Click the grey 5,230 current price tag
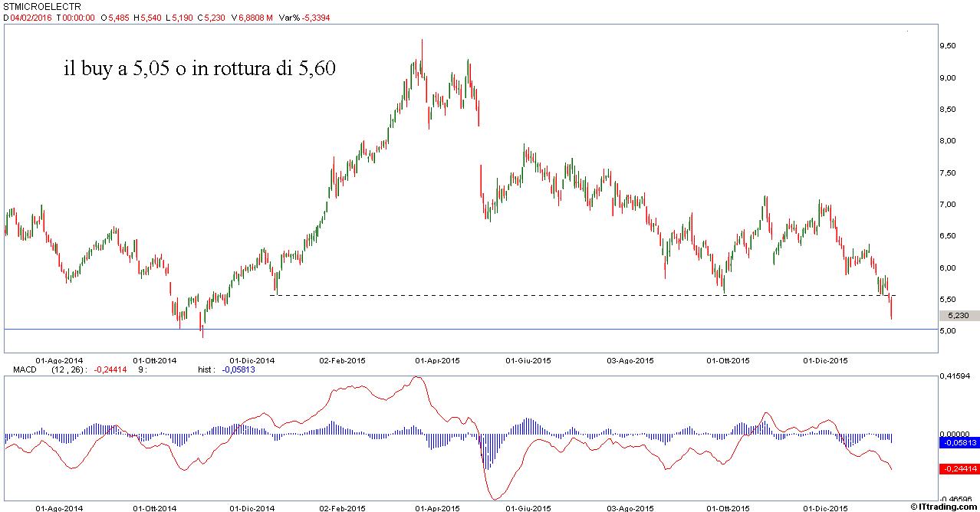Image resolution: width=980 pixels, height=512 pixels. tap(958, 315)
